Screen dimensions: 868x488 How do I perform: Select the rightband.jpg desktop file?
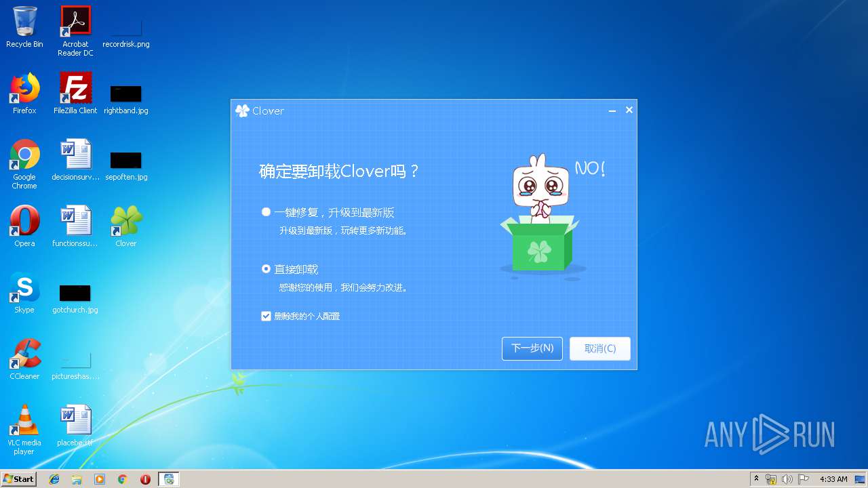(126, 99)
